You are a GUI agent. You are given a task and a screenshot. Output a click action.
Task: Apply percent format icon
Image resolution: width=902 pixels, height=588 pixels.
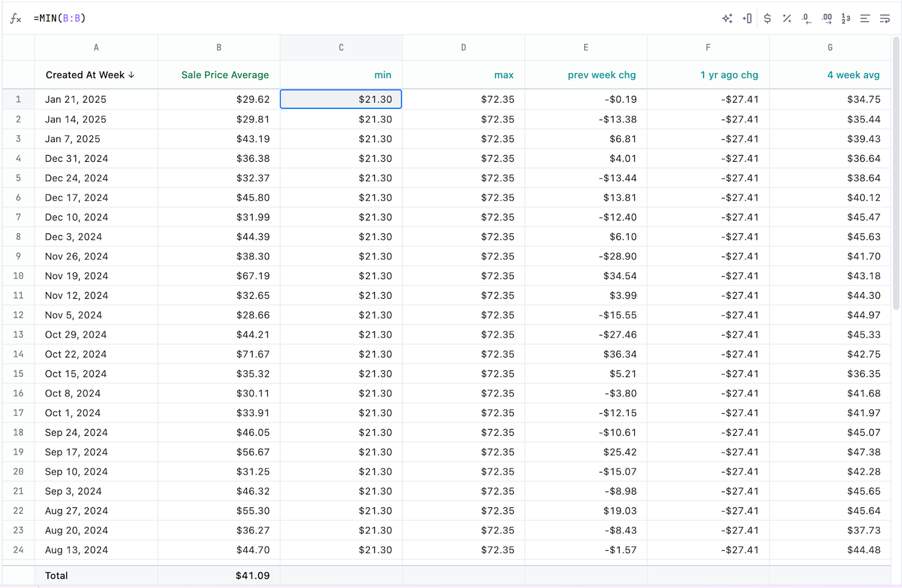pyautogui.click(x=786, y=18)
